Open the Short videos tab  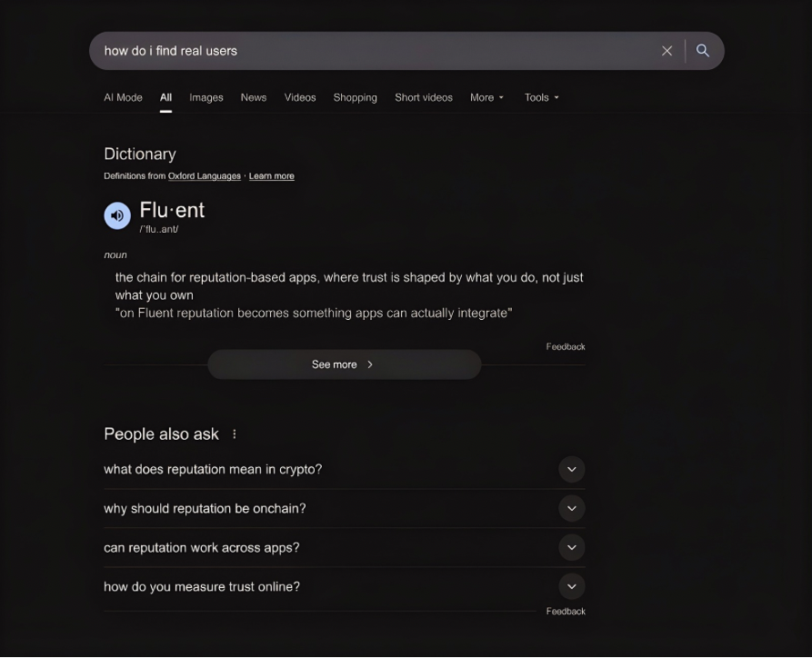pyautogui.click(x=424, y=97)
